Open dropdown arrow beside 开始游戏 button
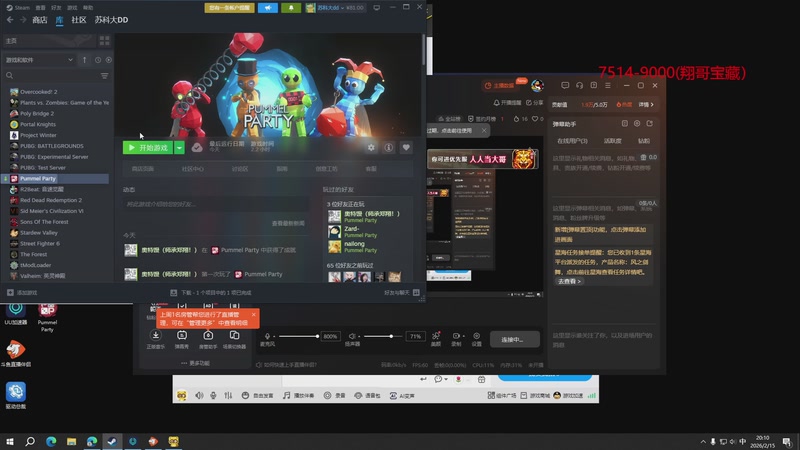Image resolution: width=800 pixels, height=450 pixels. [179, 147]
